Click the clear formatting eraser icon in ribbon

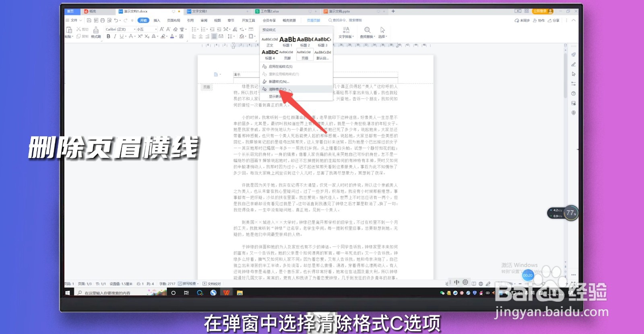tap(175, 29)
